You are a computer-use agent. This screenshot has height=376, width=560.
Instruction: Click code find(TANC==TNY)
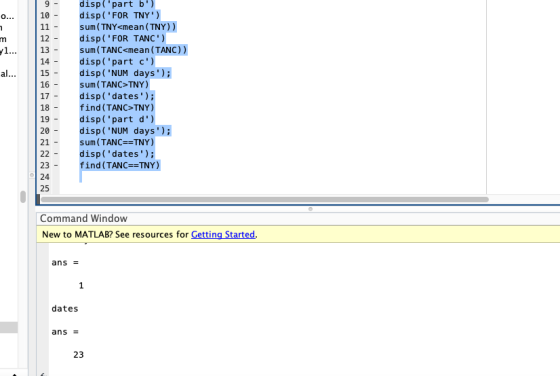[120, 165]
